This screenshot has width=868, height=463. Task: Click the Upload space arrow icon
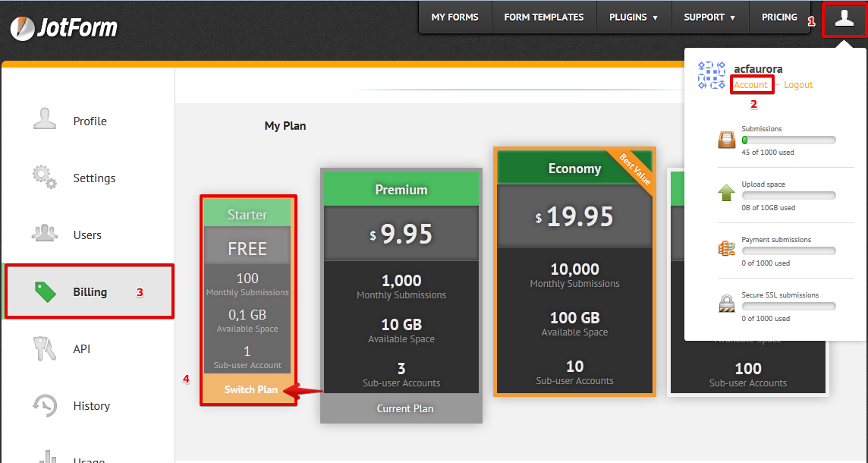(x=726, y=194)
